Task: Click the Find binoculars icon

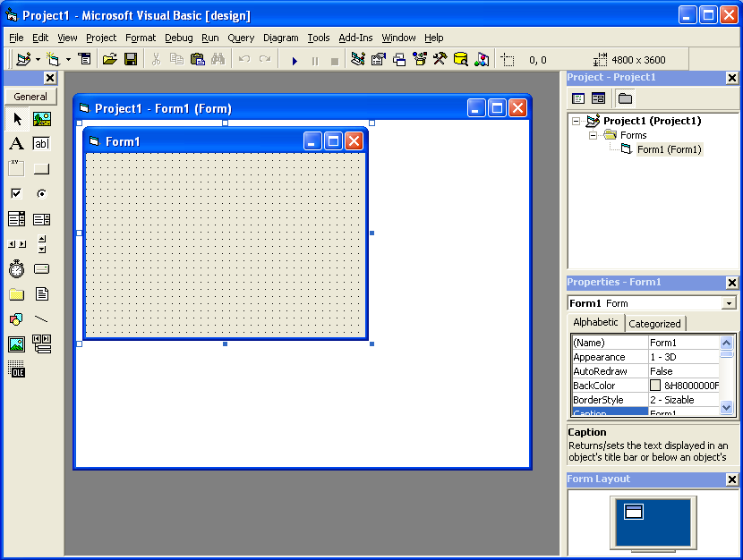Action: (218, 60)
